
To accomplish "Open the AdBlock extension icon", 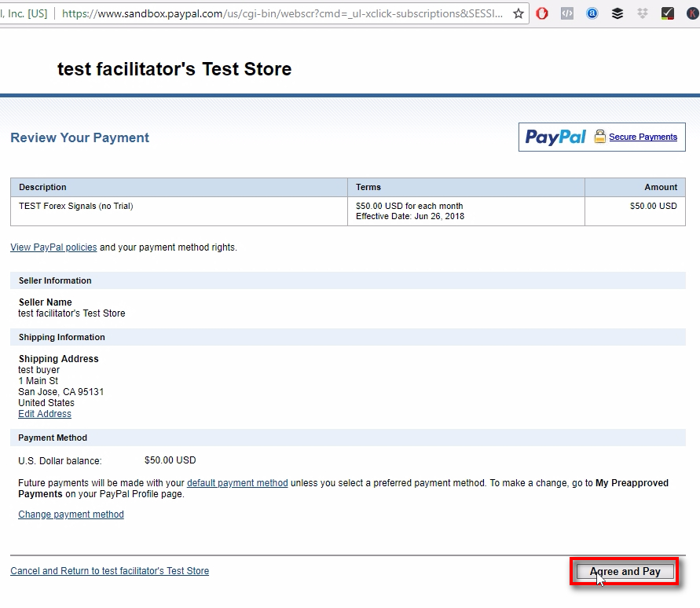I will [x=542, y=13].
